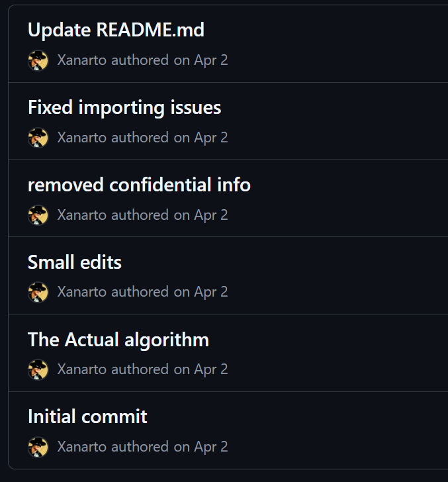Image resolution: width=448 pixels, height=482 pixels.
Task: Click Xanarto name under Fixed importing issues
Action: (x=82, y=138)
